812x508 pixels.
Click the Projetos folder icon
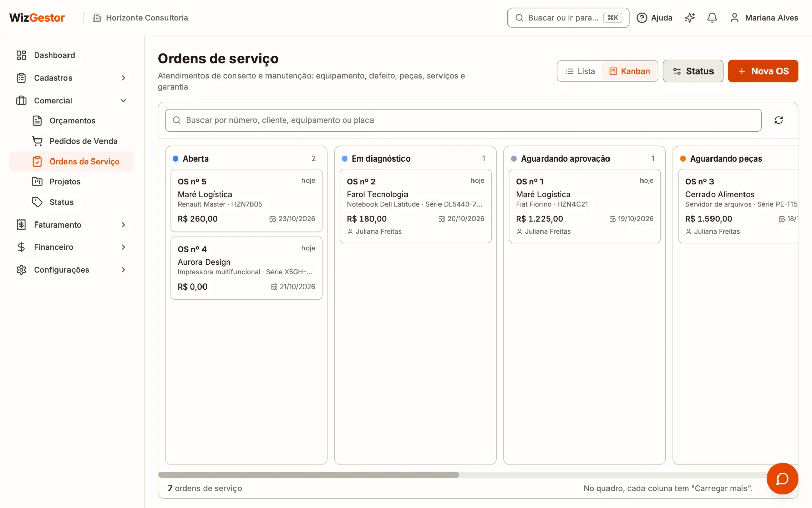pos(37,182)
